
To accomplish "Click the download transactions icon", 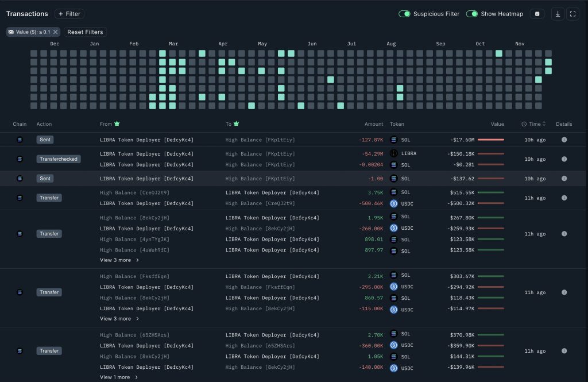I will tap(558, 14).
